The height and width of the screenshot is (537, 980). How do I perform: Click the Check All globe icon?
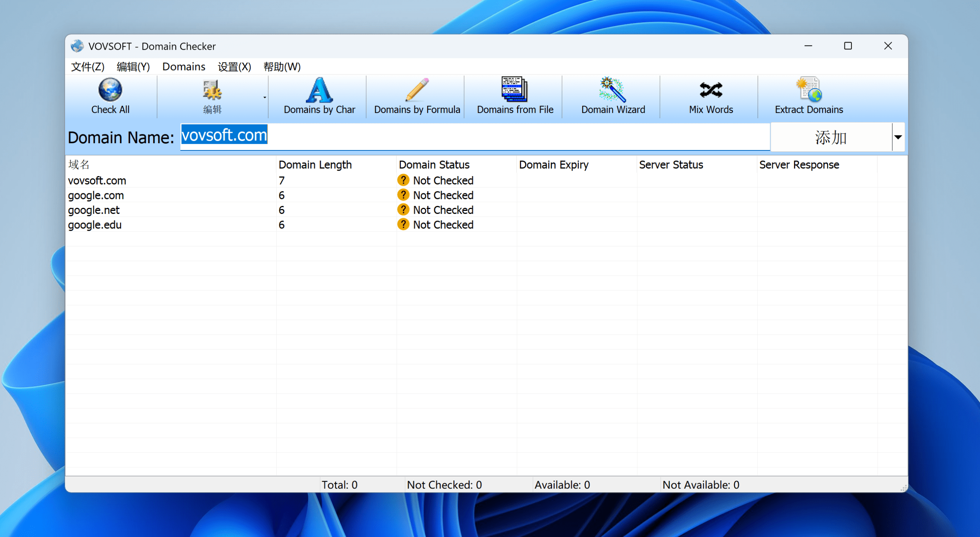click(110, 90)
